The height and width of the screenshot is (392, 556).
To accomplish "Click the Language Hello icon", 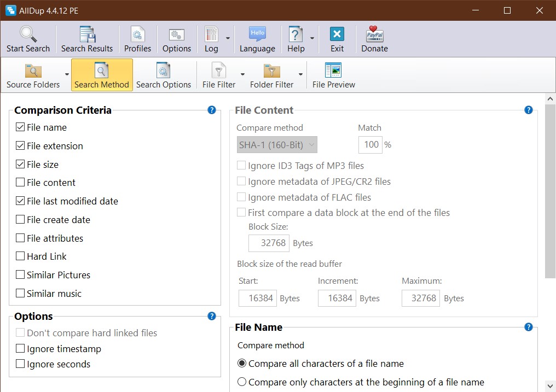I will pos(257,34).
